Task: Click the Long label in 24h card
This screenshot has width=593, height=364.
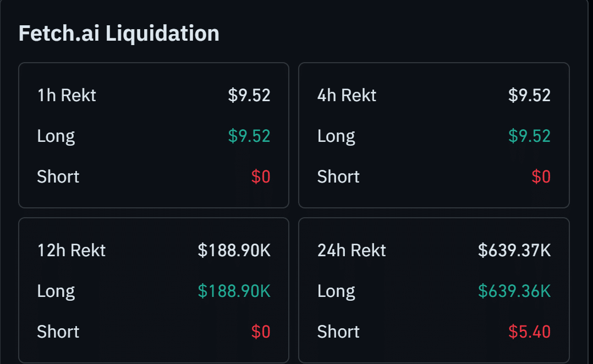Action: pos(336,292)
